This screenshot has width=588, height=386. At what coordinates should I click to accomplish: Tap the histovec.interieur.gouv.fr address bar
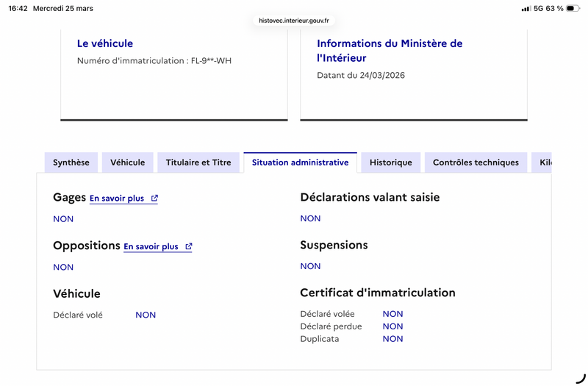click(294, 21)
